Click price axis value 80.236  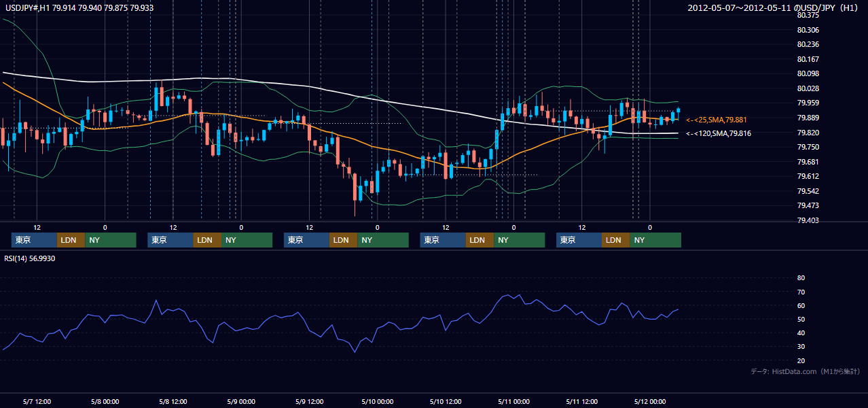point(808,44)
